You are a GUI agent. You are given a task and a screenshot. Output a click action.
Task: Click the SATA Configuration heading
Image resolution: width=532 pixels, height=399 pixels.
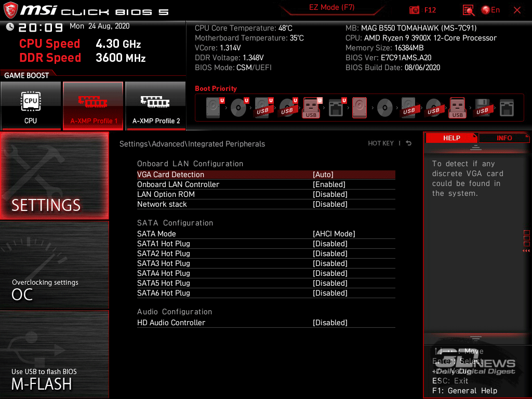click(x=175, y=223)
